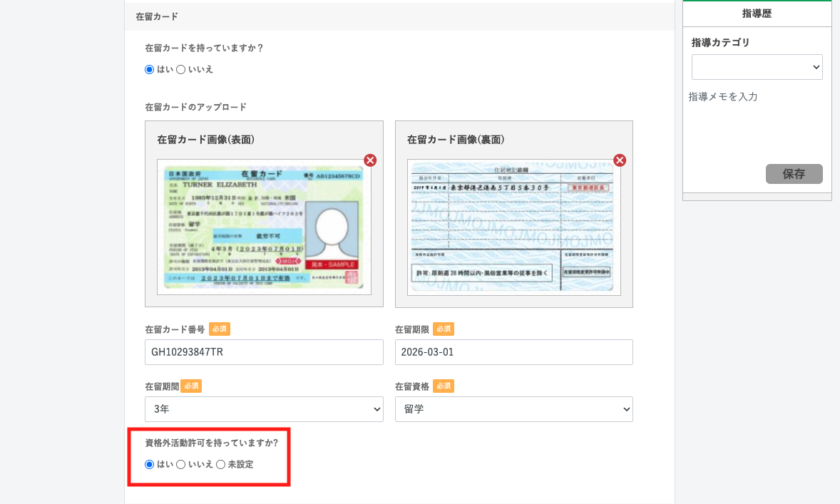The height and width of the screenshot is (504, 840).
Task: Click the 在留カード section heading
Action: pyautogui.click(x=157, y=16)
